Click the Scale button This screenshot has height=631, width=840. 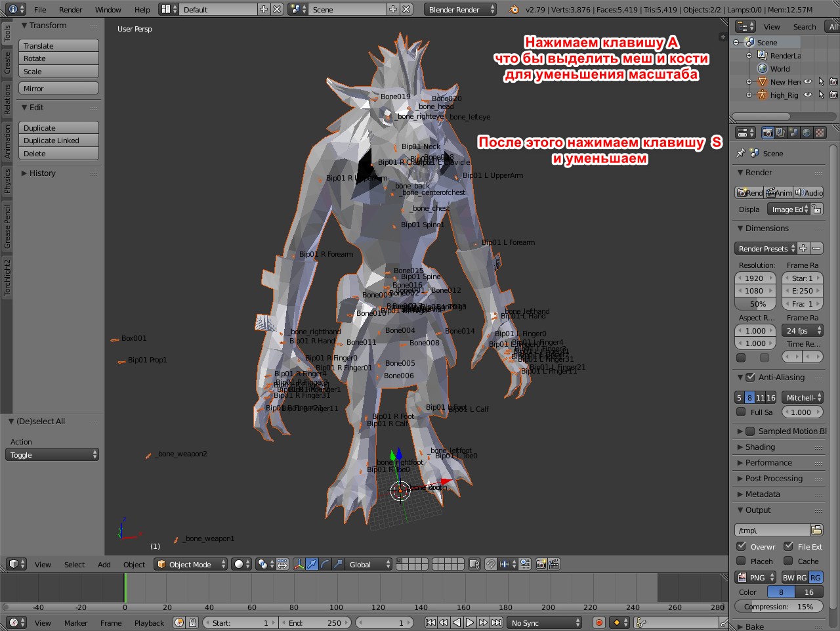tap(59, 72)
